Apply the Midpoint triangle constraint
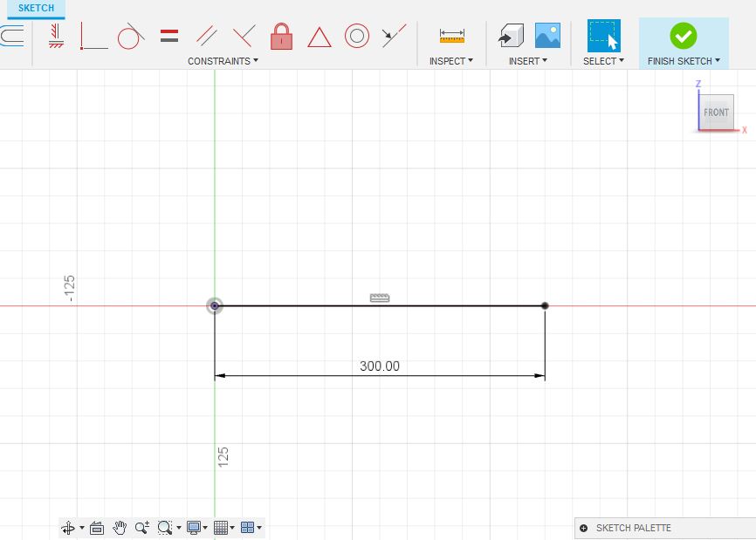The height and width of the screenshot is (540, 756). pyautogui.click(x=320, y=38)
